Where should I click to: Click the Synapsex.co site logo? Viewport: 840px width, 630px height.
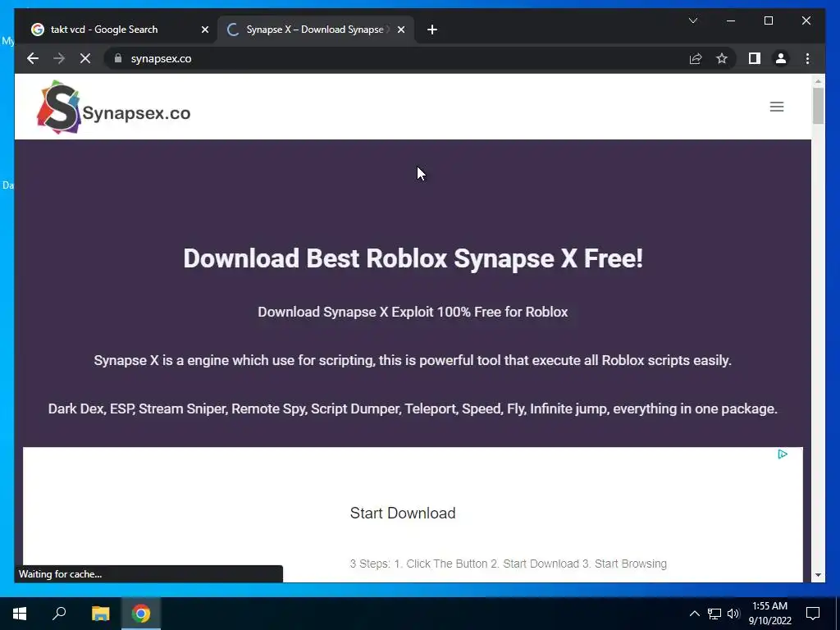pyautogui.click(x=113, y=107)
